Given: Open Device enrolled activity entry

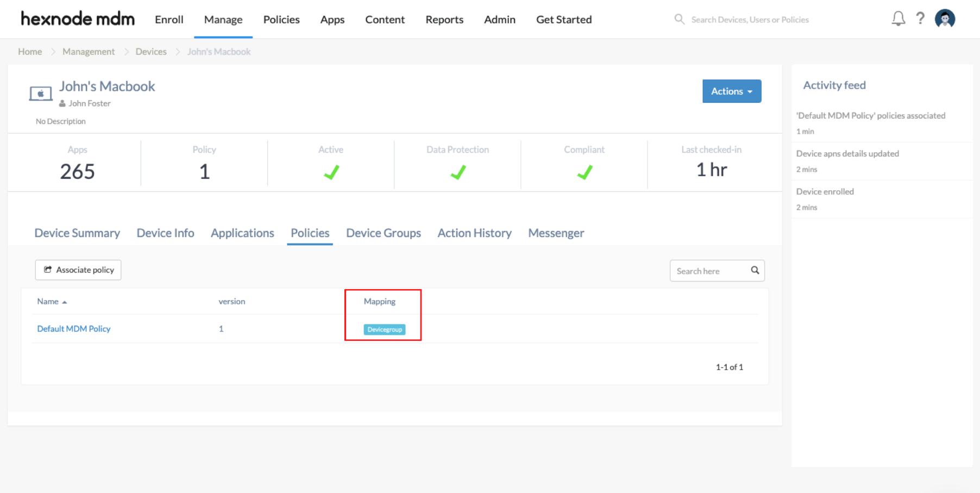Looking at the screenshot, I should pyautogui.click(x=825, y=191).
